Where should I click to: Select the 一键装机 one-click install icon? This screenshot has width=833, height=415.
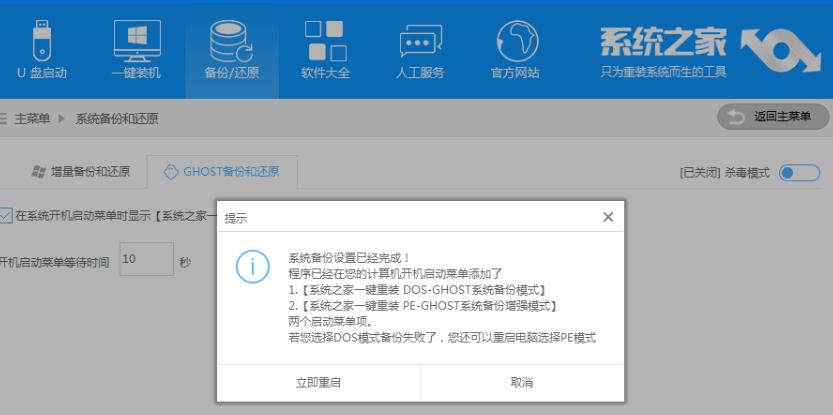point(137,50)
